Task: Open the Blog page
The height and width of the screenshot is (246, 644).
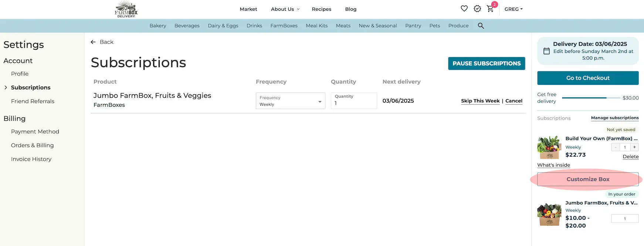Action: pos(351,9)
